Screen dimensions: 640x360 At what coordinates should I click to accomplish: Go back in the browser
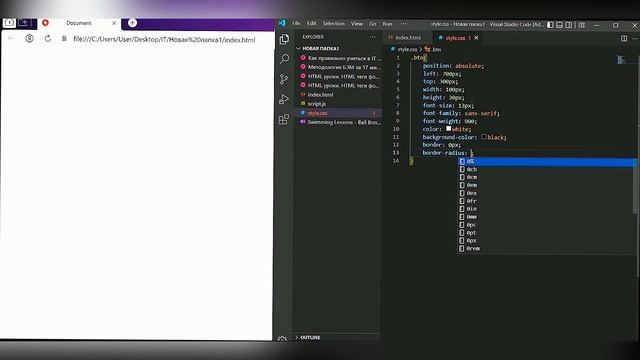click(11, 39)
